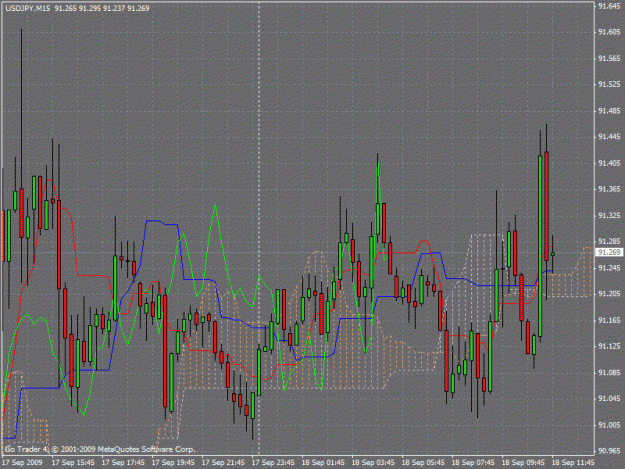
Task: Click the 91.085 price axis label
Action: tap(609, 373)
